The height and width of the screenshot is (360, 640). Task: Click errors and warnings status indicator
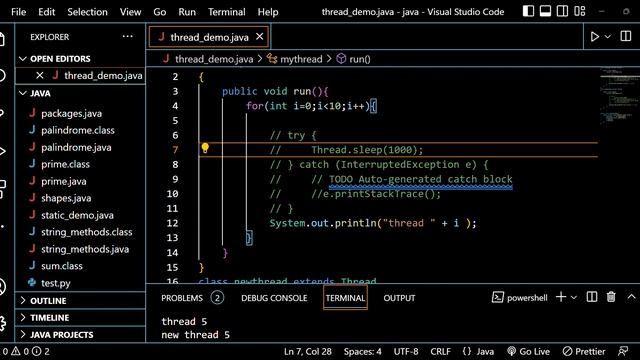(x=26, y=351)
